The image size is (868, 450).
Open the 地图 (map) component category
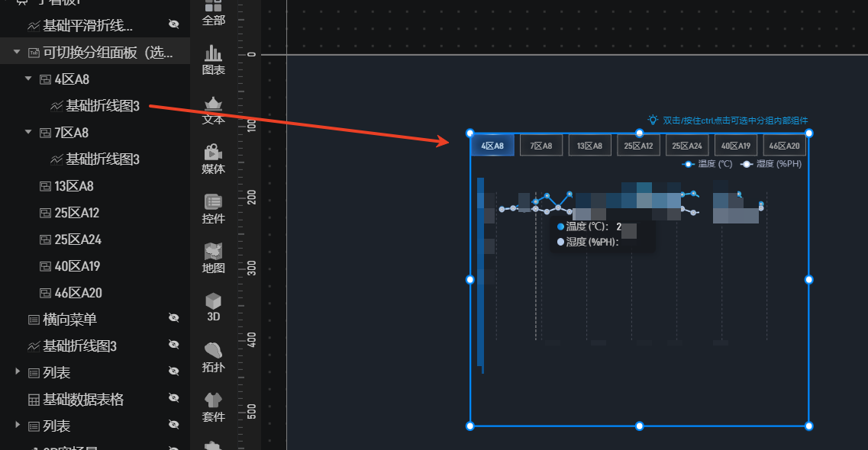tap(213, 259)
